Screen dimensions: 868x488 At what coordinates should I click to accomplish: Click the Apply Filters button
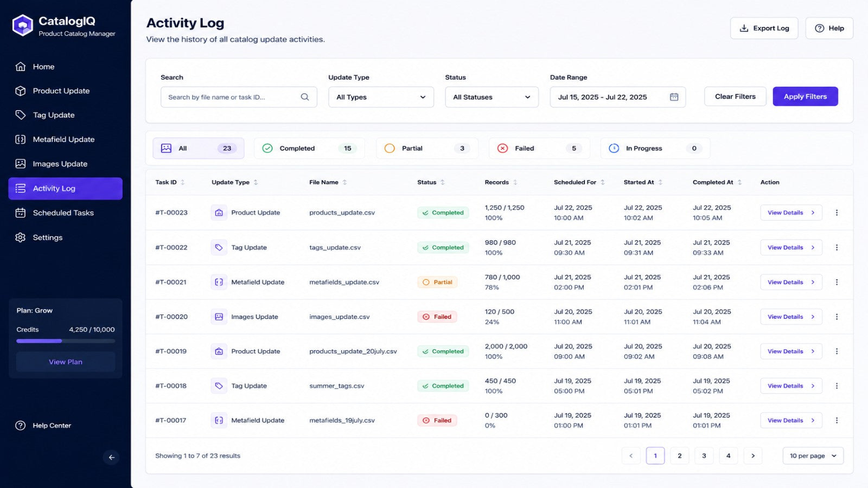(x=805, y=97)
